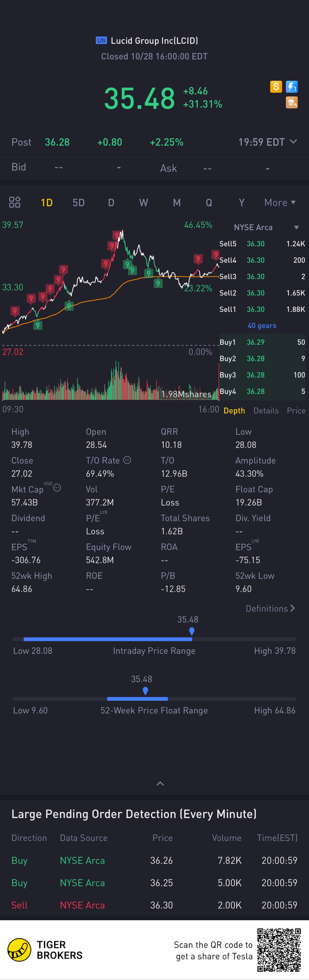Open the Price tab
Viewport: 309px width, 980px height.
pos(296,410)
